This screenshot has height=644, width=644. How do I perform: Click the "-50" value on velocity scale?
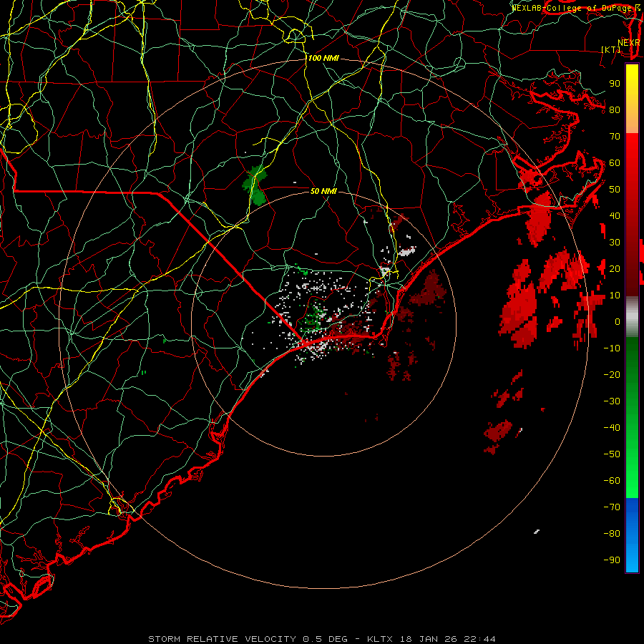(612, 454)
